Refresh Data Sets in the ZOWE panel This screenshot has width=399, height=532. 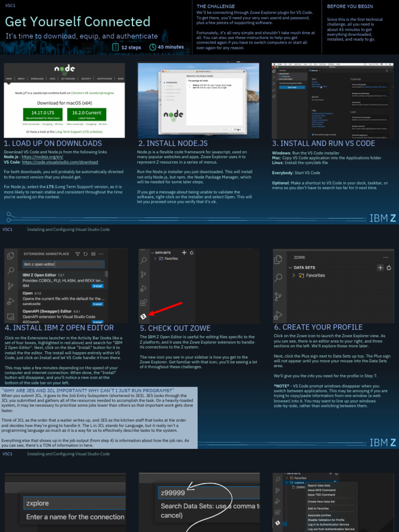(389, 268)
